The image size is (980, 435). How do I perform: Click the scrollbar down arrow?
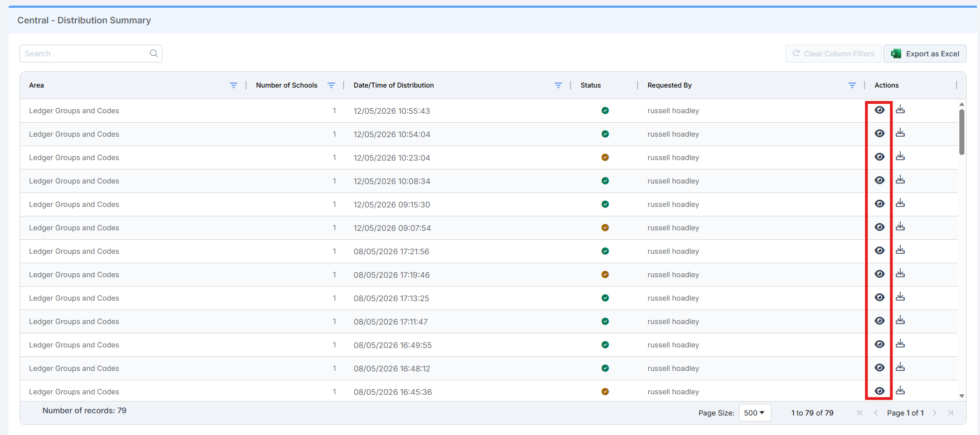[962, 396]
